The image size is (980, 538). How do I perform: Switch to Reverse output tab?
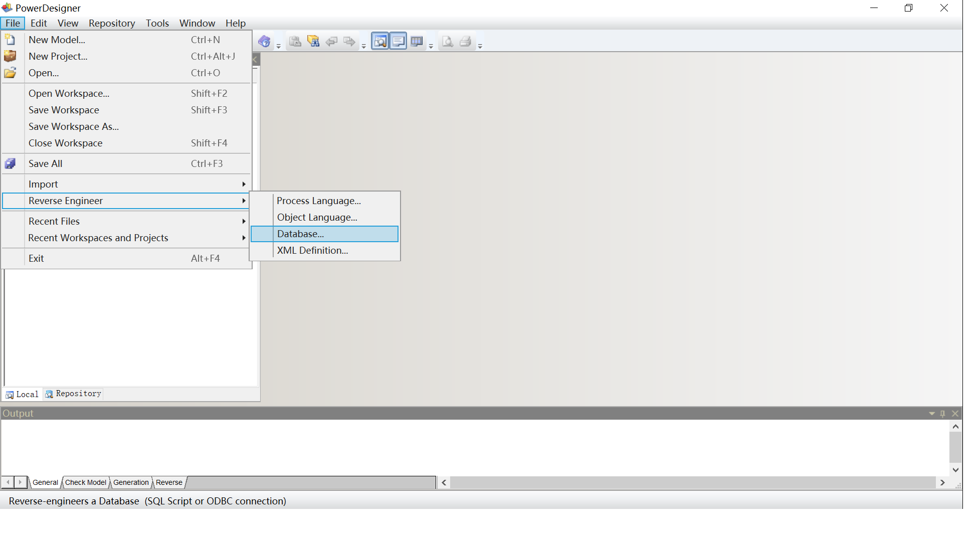[x=169, y=482]
